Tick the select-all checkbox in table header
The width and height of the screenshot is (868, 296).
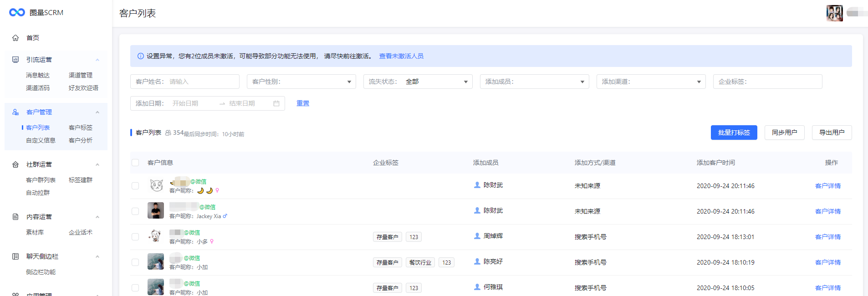(x=135, y=163)
